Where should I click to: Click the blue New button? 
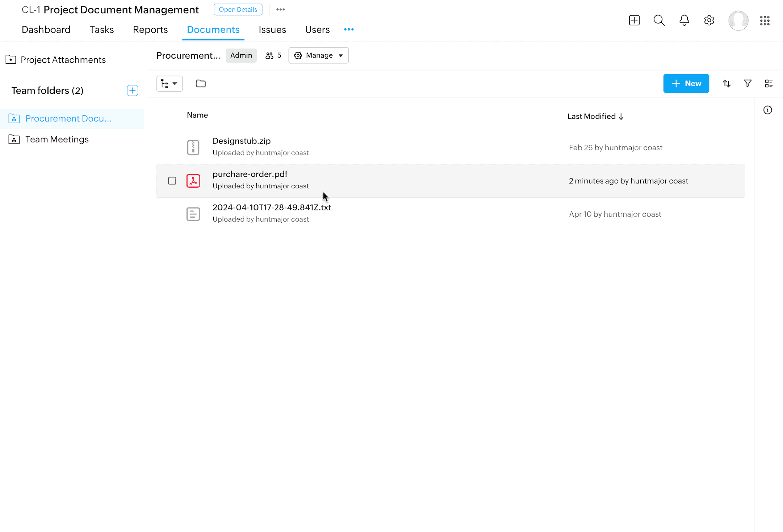pyautogui.click(x=686, y=84)
